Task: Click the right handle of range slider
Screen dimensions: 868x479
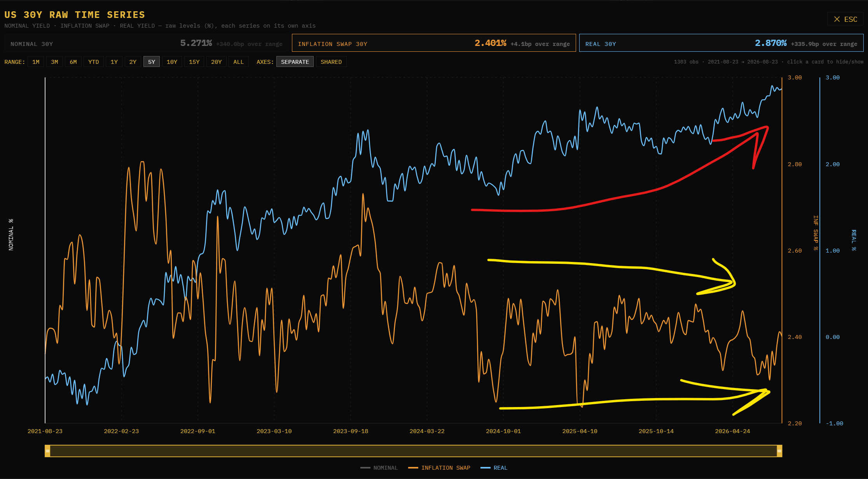Action: 779,451
